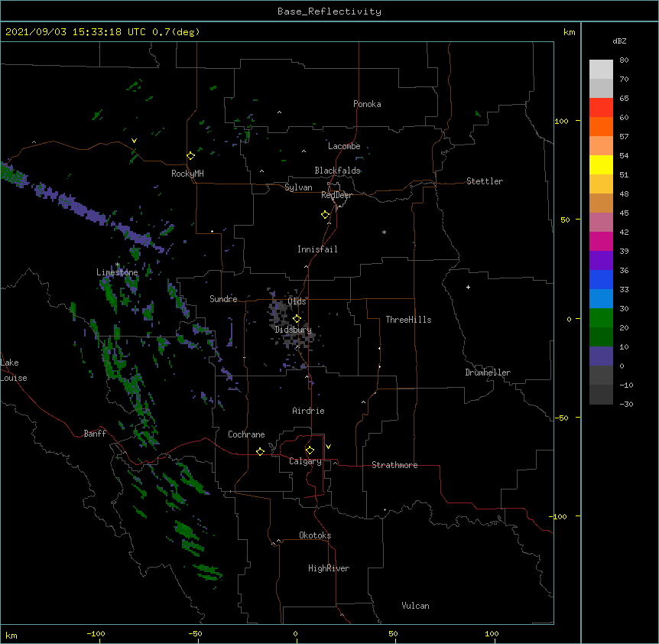Click the Innisfail town label
The height and width of the screenshot is (644, 659).
click(317, 249)
